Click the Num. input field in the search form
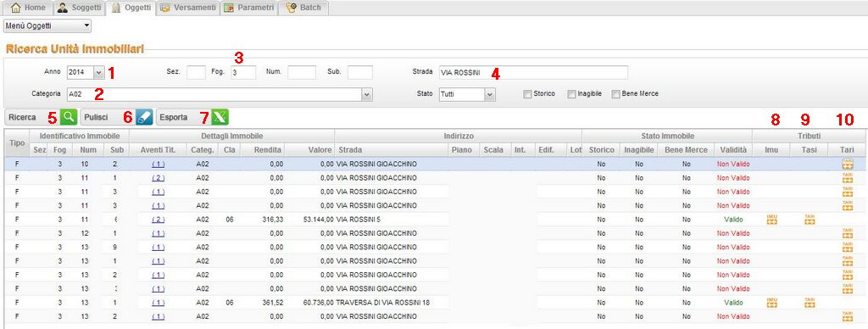 point(302,73)
